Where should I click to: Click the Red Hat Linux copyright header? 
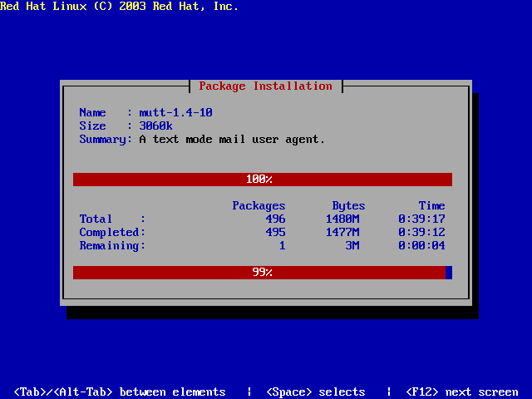tap(119, 6)
